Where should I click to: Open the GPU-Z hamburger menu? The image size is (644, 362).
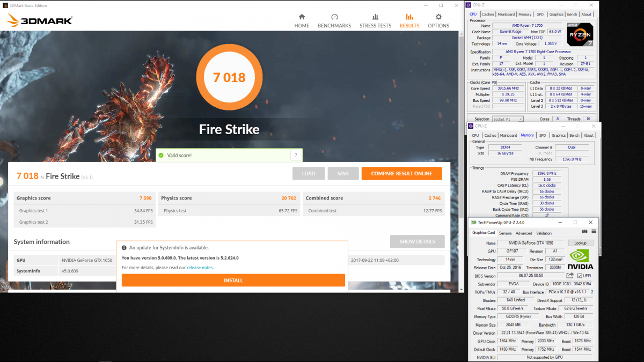point(594,232)
